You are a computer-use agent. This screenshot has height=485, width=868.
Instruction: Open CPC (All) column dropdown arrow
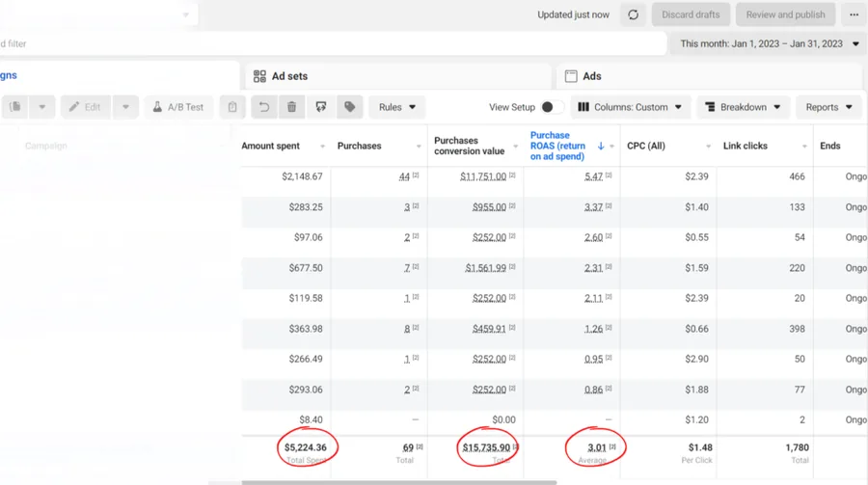point(708,147)
